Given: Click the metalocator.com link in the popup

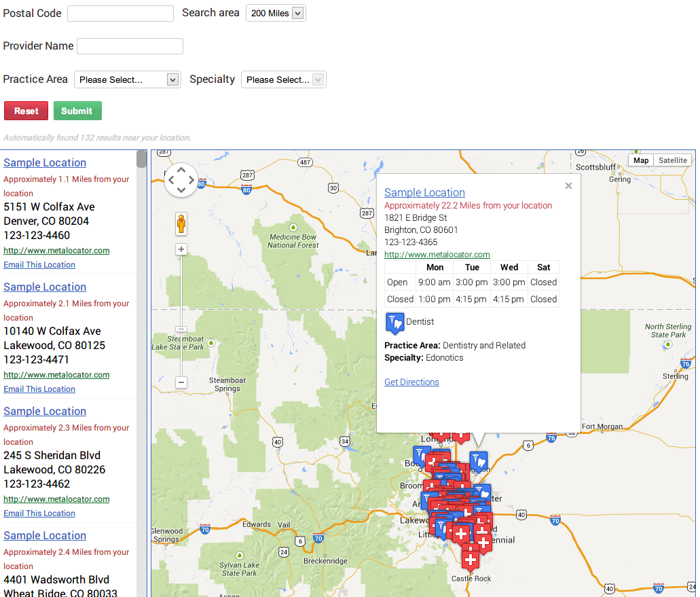Looking at the screenshot, I should (437, 255).
